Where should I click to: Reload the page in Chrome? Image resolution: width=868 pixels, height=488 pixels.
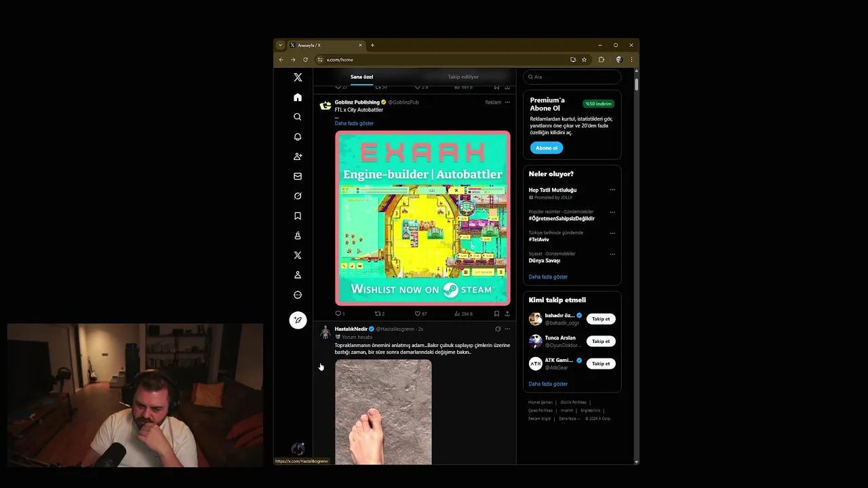pyautogui.click(x=305, y=60)
